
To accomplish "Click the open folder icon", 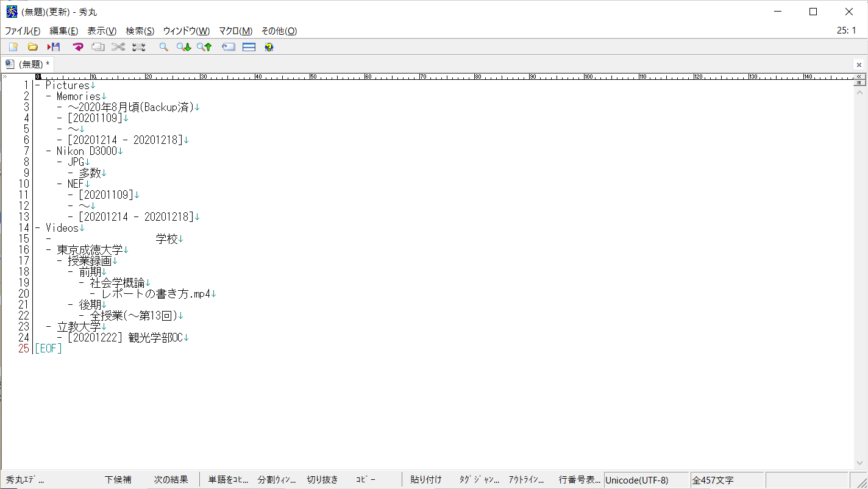I will [33, 47].
